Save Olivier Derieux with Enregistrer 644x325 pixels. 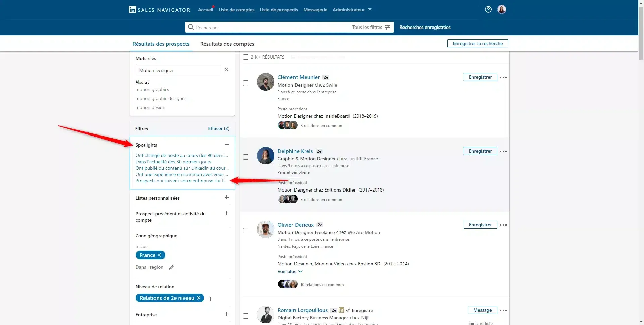(x=480, y=225)
